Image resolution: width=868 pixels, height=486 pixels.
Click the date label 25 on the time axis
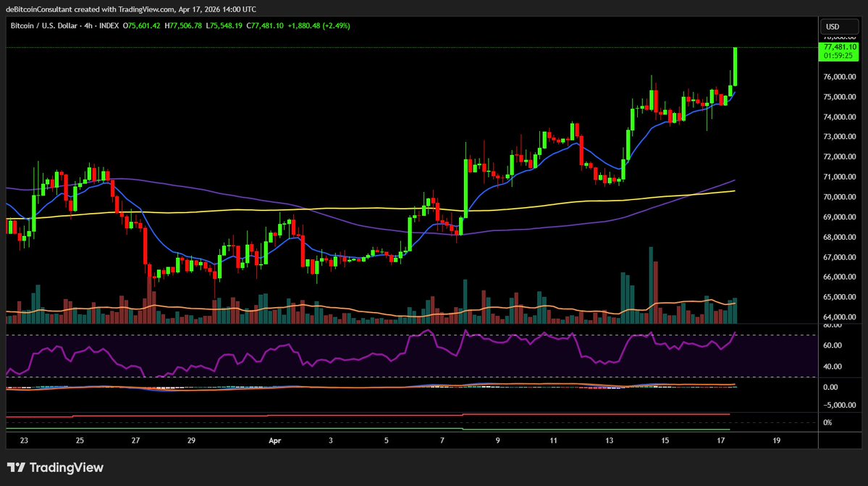point(80,440)
